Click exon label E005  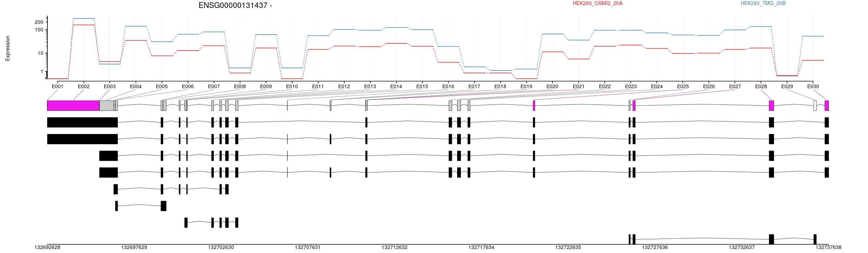point(162,86)
